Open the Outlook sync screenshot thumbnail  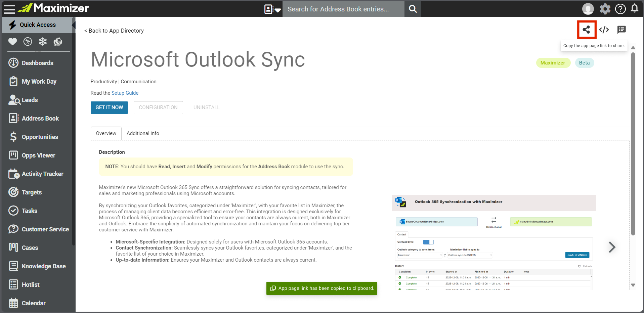(493, 242)
